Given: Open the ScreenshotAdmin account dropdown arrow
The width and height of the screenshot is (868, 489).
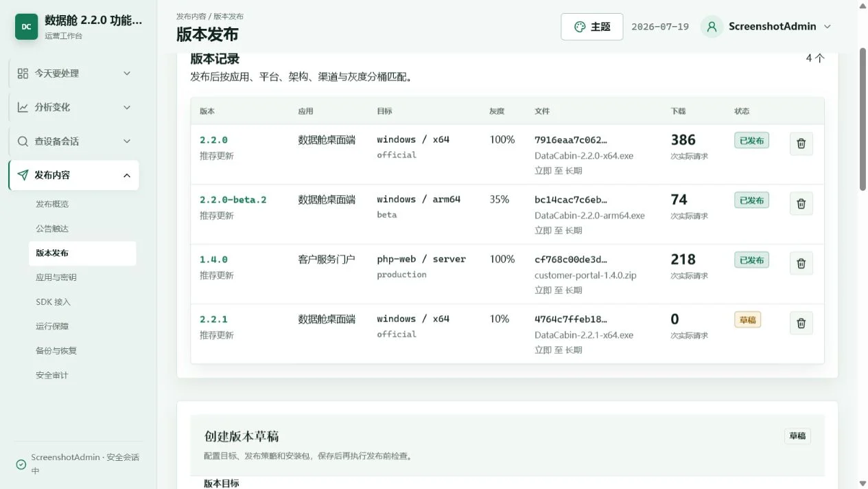Looking at the screenshot, I should (827, 27).
